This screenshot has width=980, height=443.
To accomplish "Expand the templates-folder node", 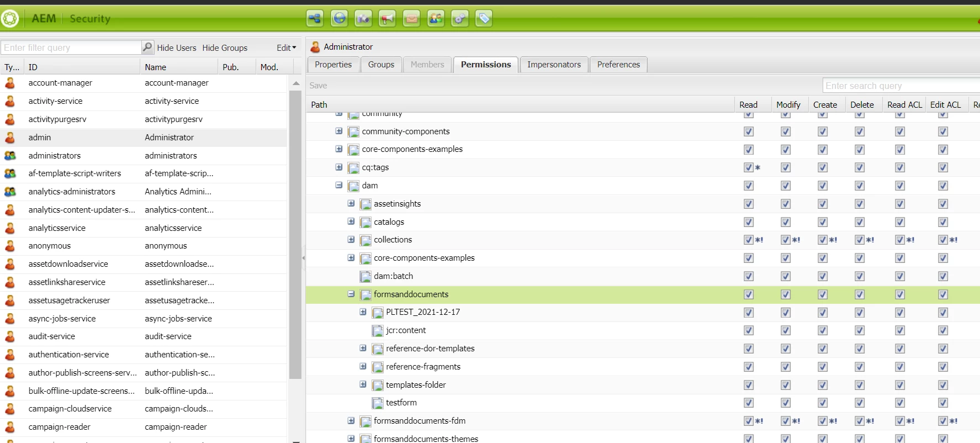I will (x=363, y=384).
